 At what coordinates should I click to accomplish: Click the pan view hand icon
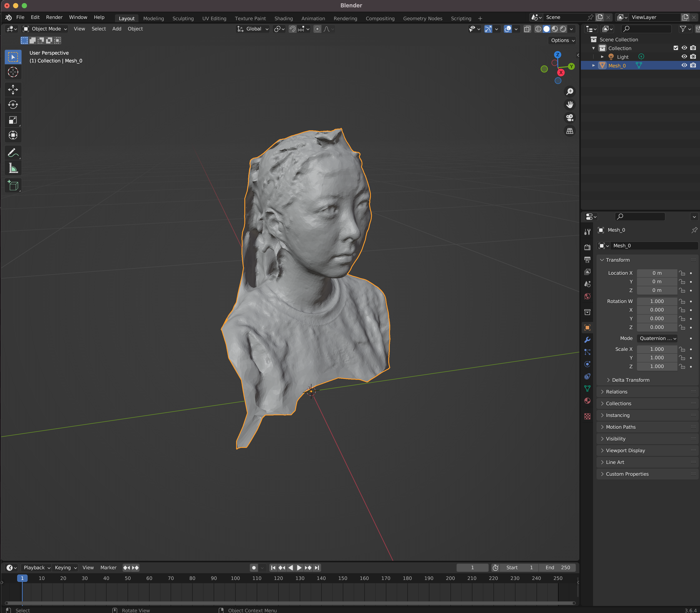[x=570, y=105]
